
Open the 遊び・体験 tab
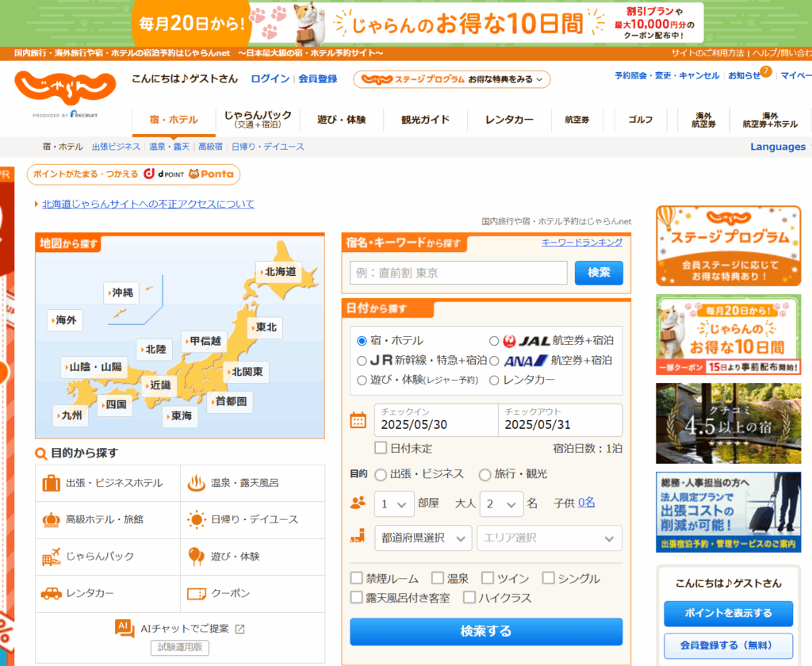[341, 120]
